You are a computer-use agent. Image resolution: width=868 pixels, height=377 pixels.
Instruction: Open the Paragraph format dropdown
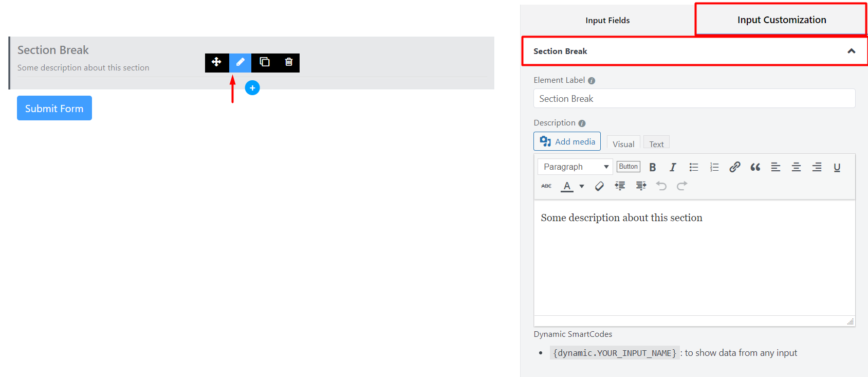(575, 167)
